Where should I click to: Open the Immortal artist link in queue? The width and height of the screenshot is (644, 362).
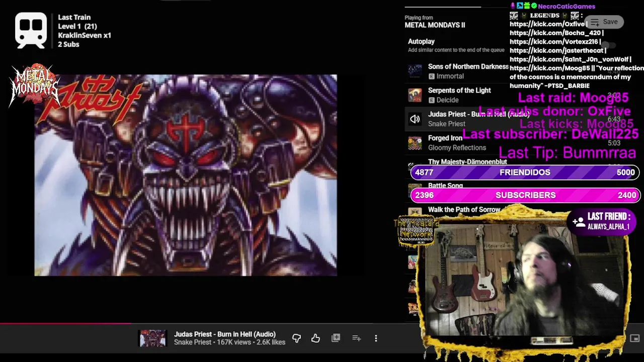click(x=450, y=76)
